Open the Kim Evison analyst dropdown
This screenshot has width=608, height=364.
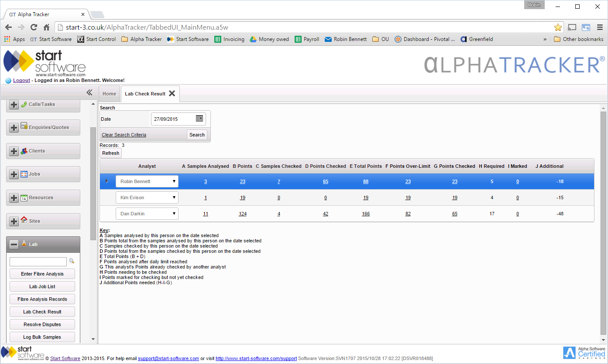tap(174, 197)
